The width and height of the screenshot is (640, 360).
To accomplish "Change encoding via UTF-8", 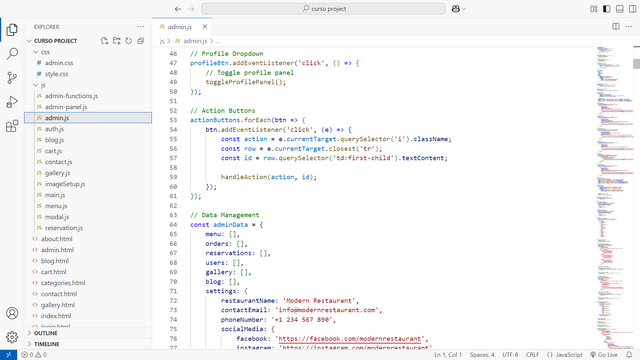I will [x=510, y=355].
